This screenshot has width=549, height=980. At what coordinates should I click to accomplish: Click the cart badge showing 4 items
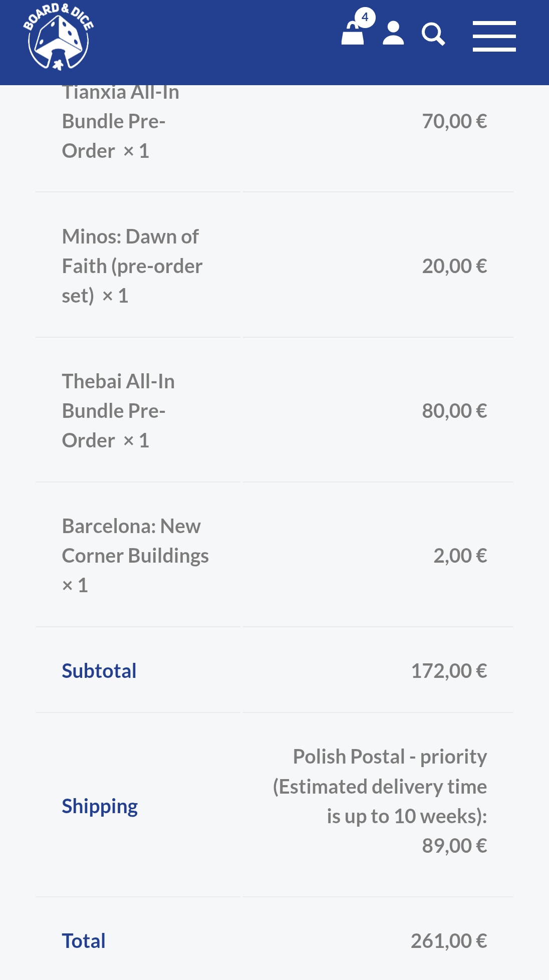(365, 18)
